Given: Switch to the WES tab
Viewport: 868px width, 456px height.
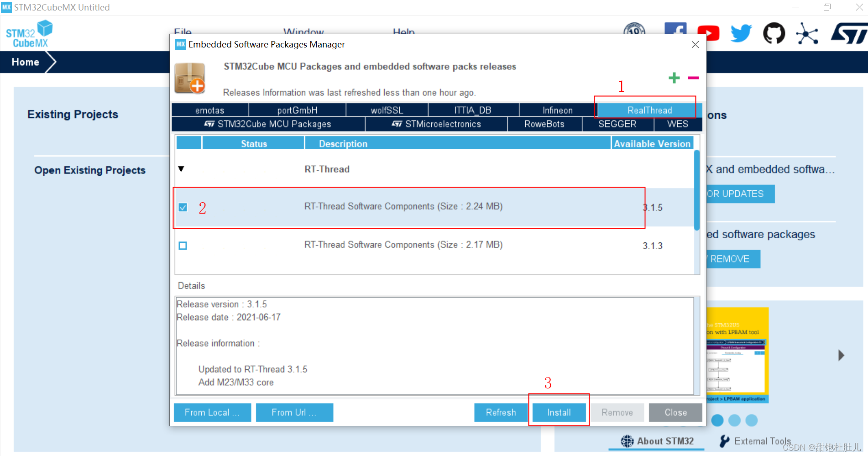Looking at the screenshot, I should coord(678,124).
